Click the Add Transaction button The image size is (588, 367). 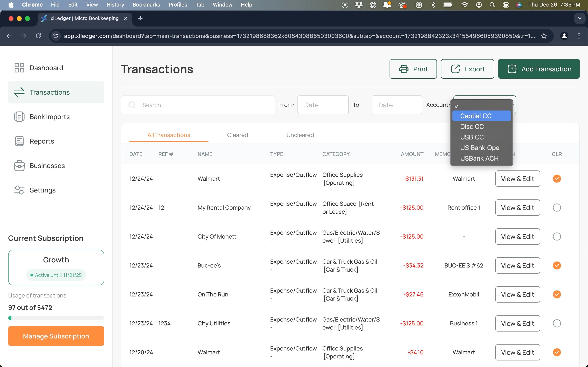coord(539,69)
